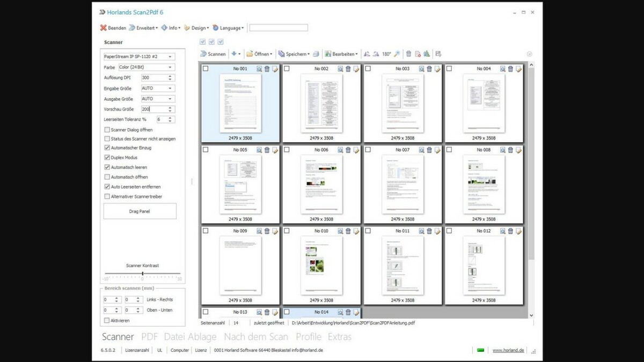This screenshot has height=362, width=644.
Task: Edit page No 005 with its pencil icon
Action: pos(275,150)
